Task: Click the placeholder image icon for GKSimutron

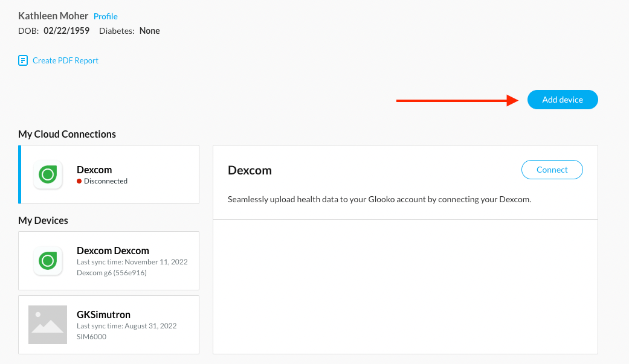Action: click(x=48, y=324)
